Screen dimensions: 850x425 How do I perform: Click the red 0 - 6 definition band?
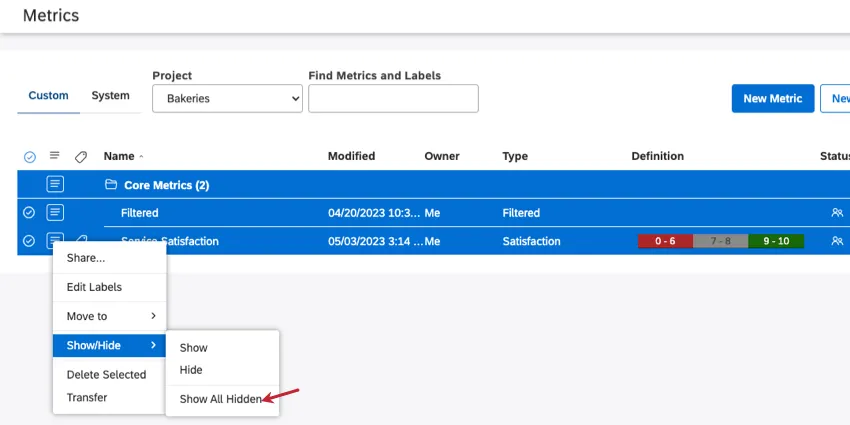pyautogui.click(x=665, y=241)
